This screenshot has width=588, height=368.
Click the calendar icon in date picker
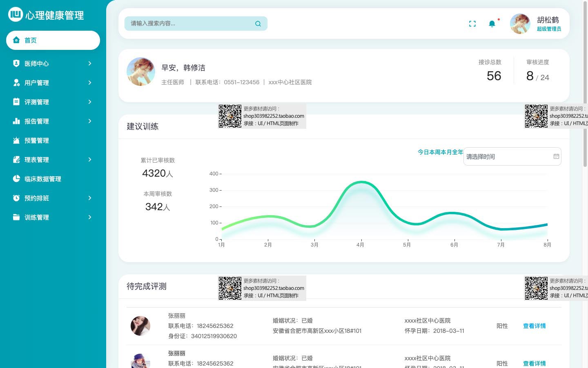556,157
